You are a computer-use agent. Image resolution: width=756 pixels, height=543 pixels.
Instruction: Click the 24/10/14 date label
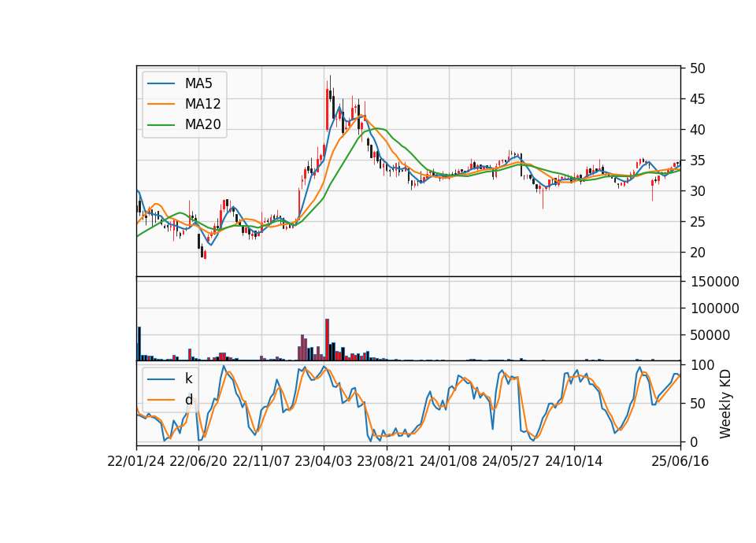click(574, 462)
